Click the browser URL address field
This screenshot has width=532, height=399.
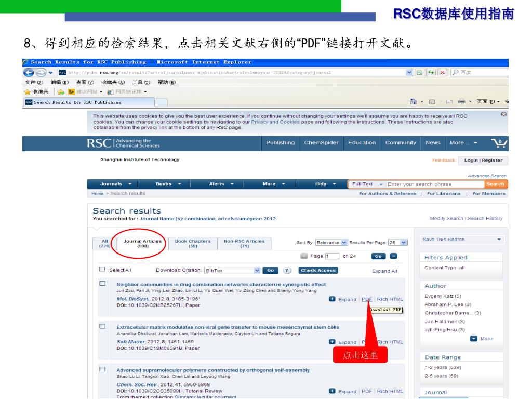[232, 72]
